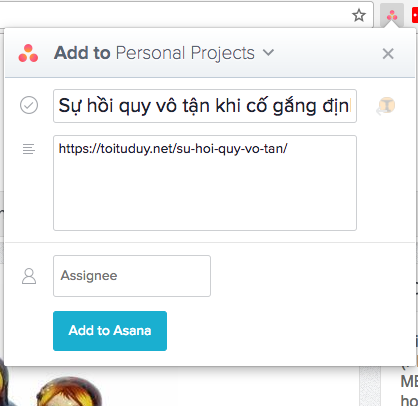Select the Personal Projects workspace name
The height and width of the screenshot is (406, 418).
185,53
